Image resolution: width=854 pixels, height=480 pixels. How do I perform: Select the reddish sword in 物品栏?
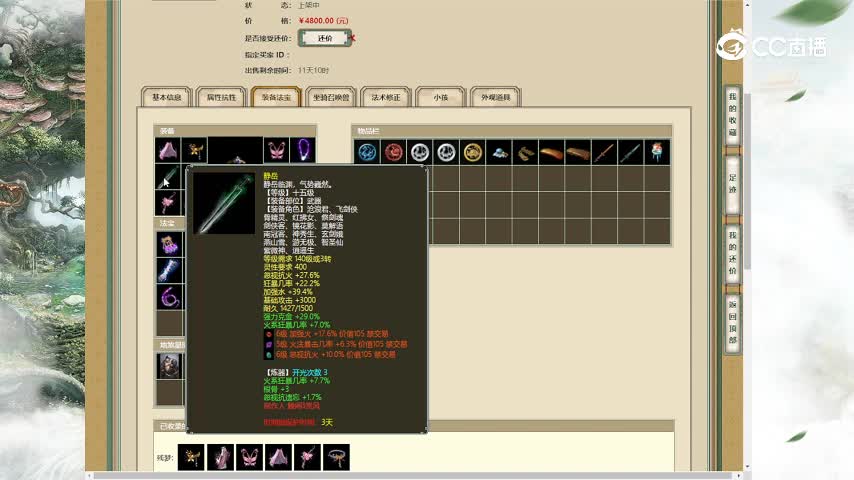tap(605, 153)
